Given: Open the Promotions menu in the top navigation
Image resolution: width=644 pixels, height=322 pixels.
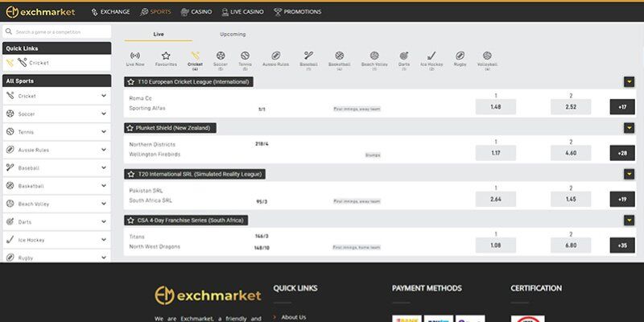Looking at the screenshot, I should click(298, 12).
